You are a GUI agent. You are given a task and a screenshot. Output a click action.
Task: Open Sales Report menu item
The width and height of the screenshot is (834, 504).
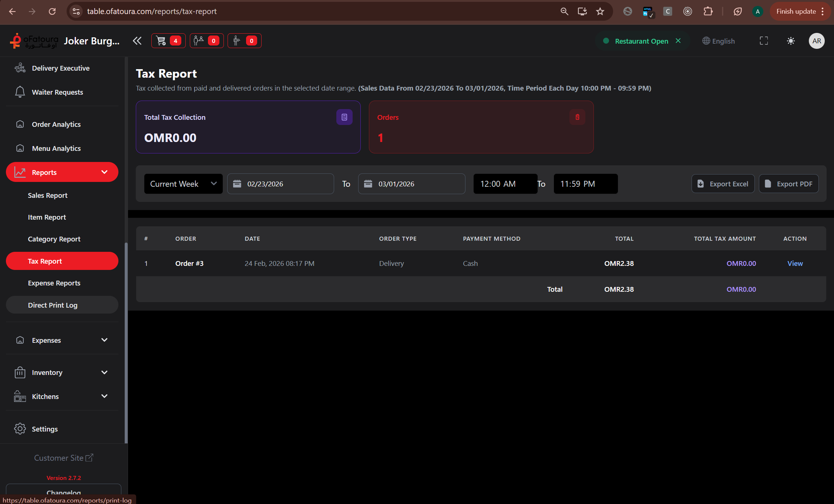click(48, 195)
